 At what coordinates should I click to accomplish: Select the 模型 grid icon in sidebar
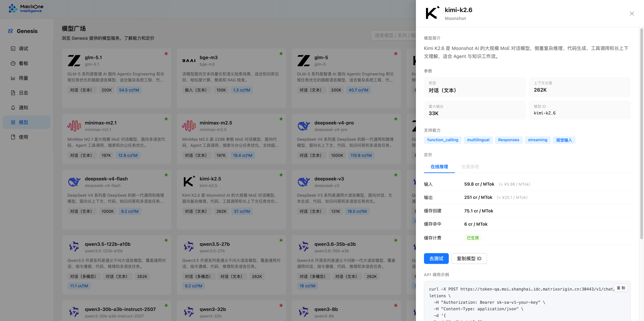point(13,122)
